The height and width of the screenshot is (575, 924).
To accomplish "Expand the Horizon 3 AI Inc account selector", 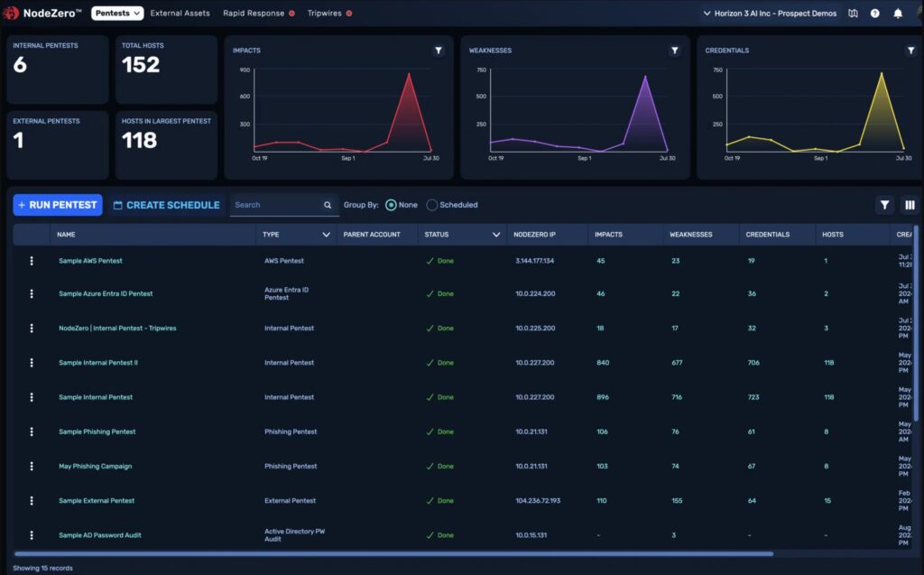I will pos(770,13).
